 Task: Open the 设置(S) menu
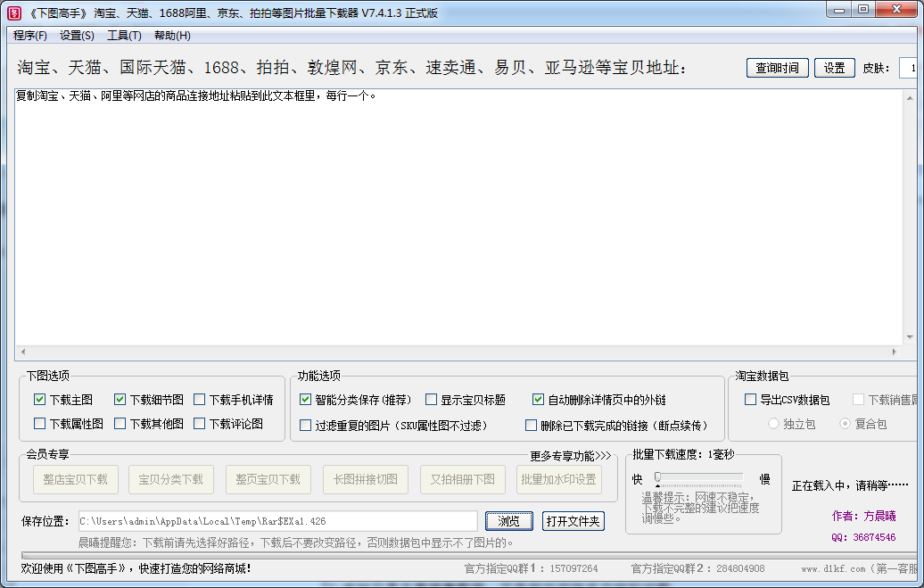77,36
